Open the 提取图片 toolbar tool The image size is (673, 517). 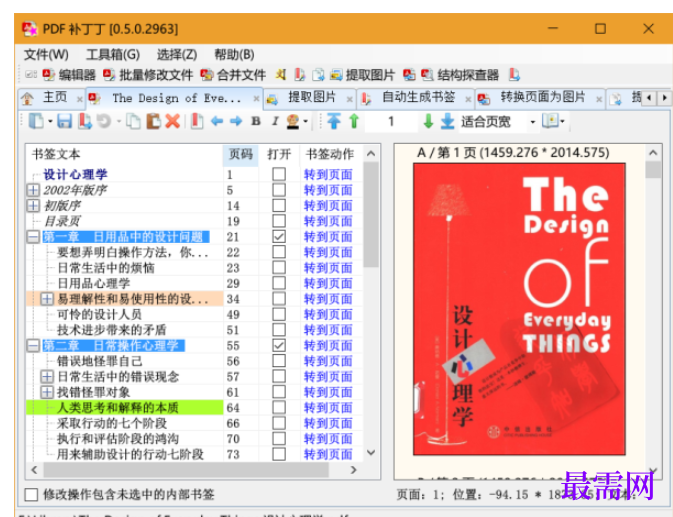[x=362, y=75]
